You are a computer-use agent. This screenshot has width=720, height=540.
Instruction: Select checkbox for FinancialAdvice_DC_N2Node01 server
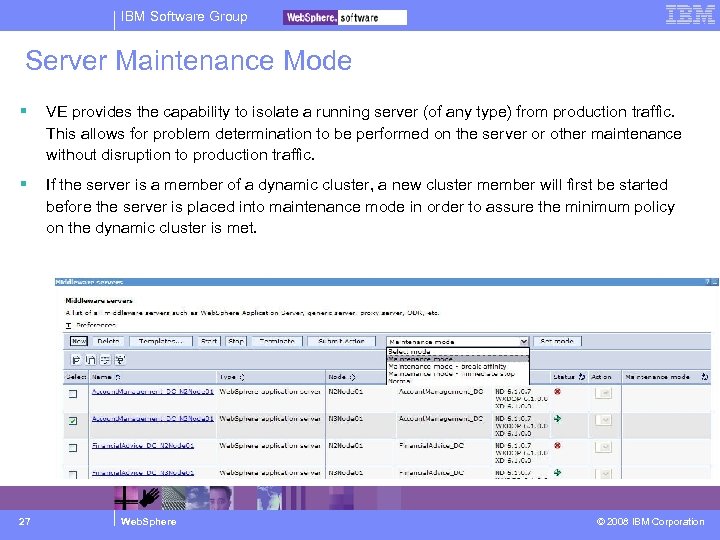73,448
